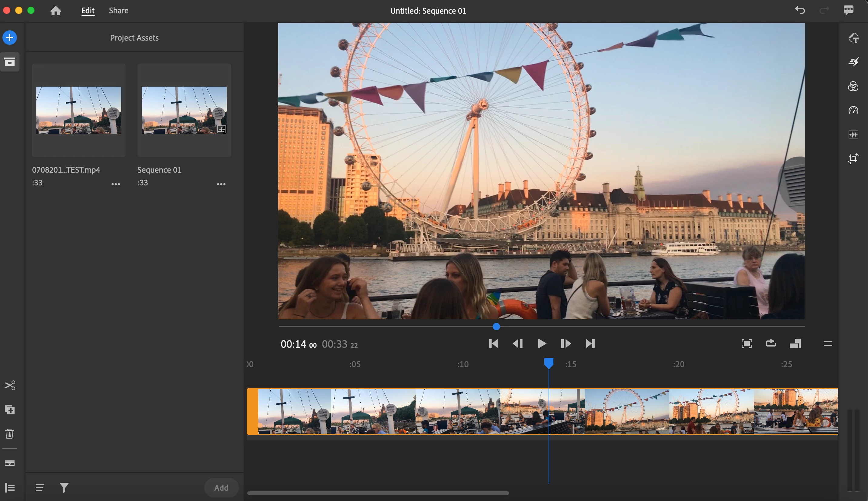This screenshot has width=868, height=501.
Task: Switch to the Share tab
Action: 119,11
